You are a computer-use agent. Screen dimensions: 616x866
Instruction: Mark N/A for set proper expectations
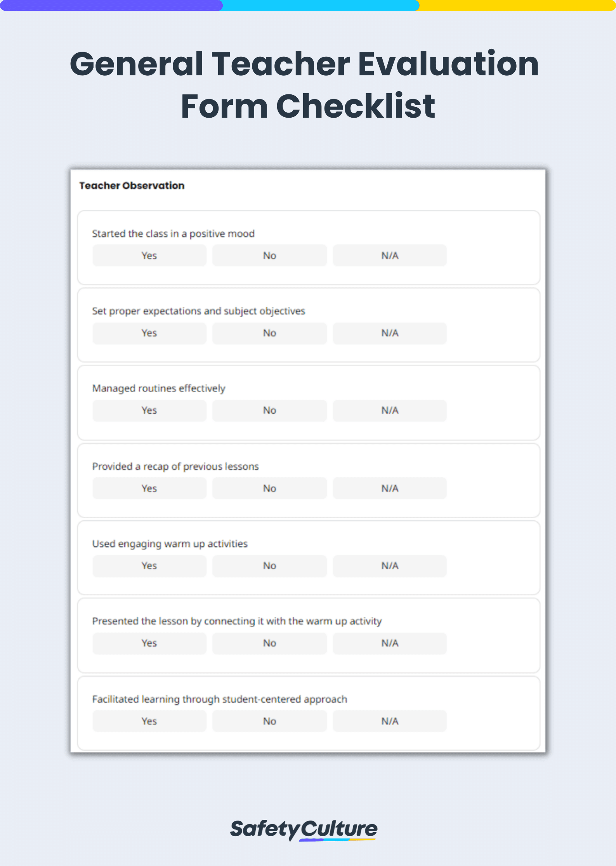390,333
